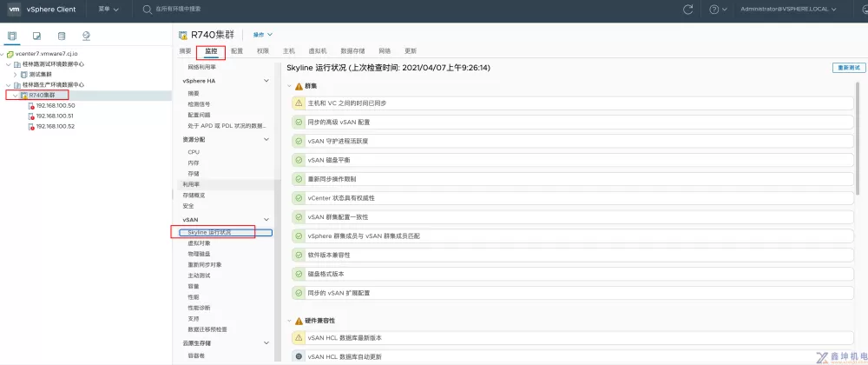The image size is (868, 365).
Task: Select CPU under 资源分配
Action: click(x=194, y=152)
